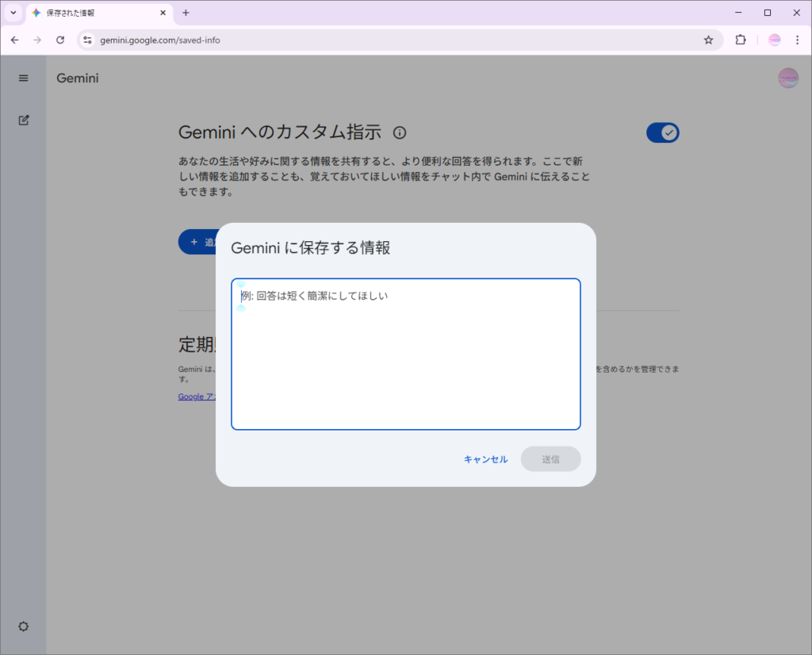Open a new browser tab
812x655 pixels.
(186, 13)
